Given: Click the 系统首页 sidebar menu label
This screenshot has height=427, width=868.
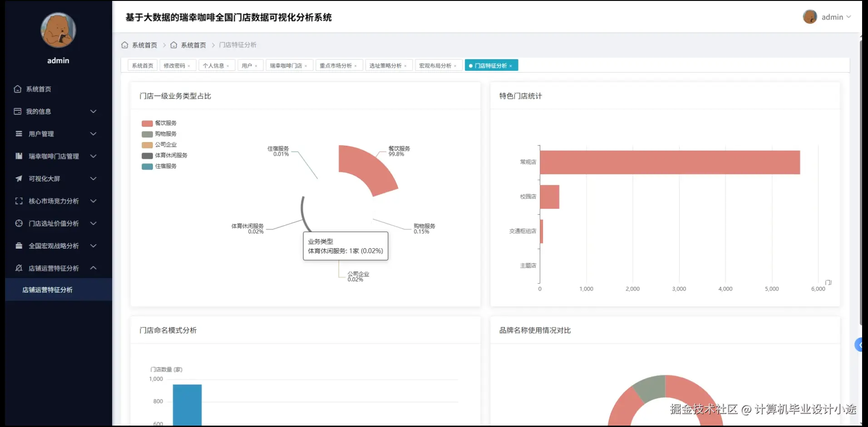Looking at the screenshot, I should coord(39,89).
